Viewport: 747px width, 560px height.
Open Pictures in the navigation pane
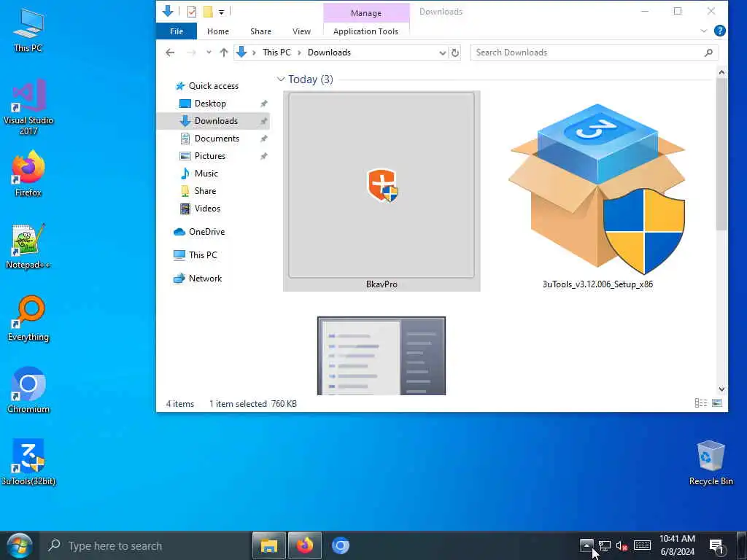(x=210, y=156)
